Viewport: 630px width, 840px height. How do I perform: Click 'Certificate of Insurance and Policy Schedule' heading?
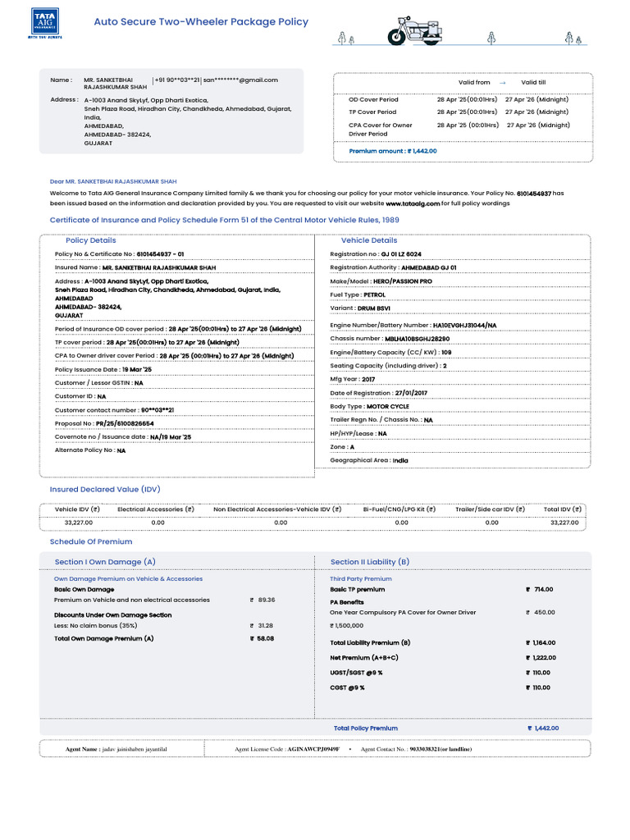(225, 220)
